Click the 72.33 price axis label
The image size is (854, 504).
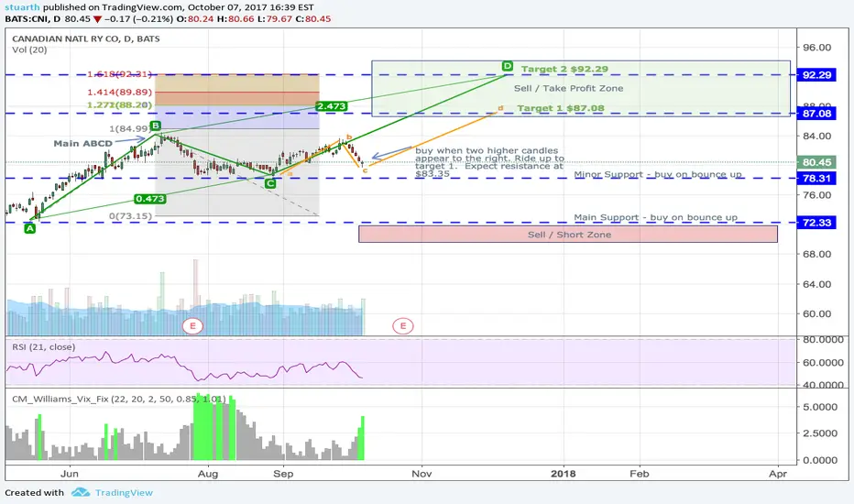coord(817,223)
